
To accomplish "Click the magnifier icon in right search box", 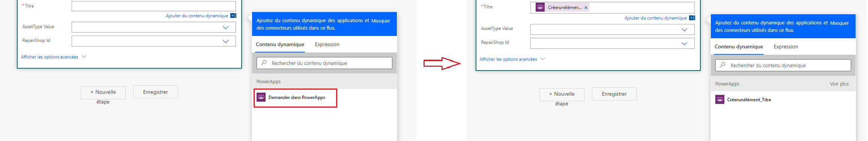I will 723,65.
